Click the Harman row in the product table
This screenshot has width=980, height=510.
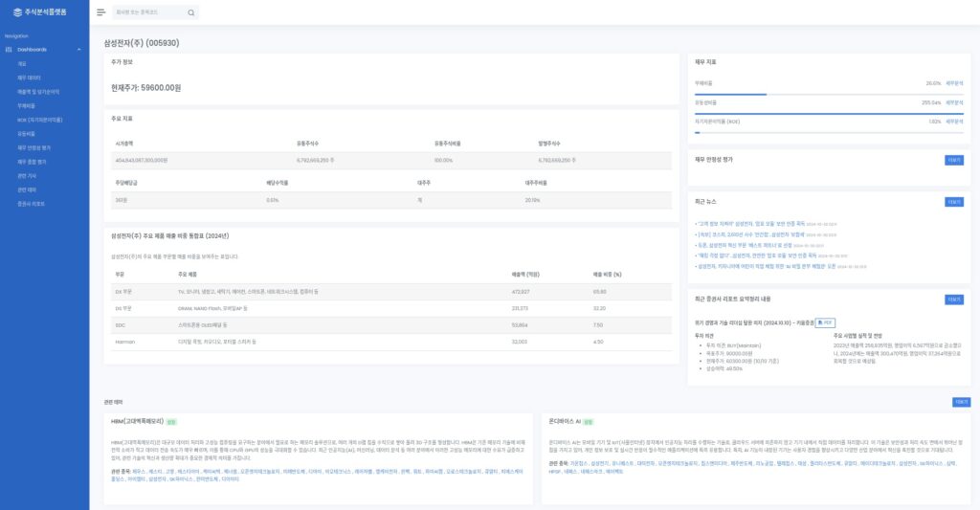[x=391, y=342]
